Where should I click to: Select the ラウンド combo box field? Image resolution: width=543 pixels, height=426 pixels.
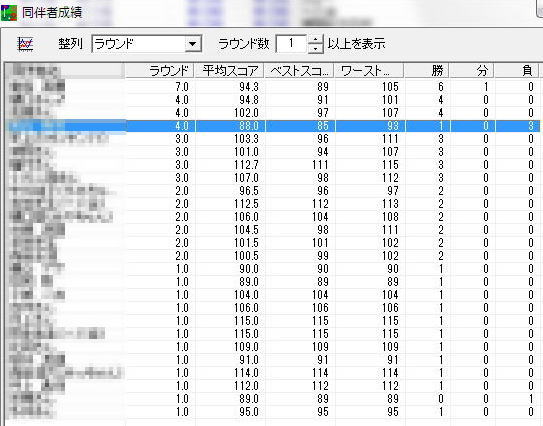click(146, 44)
